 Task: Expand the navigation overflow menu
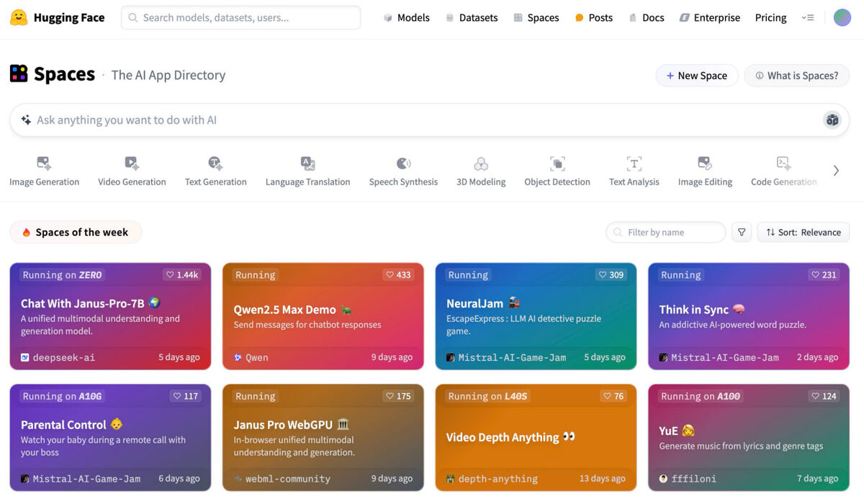coord(808,17)
